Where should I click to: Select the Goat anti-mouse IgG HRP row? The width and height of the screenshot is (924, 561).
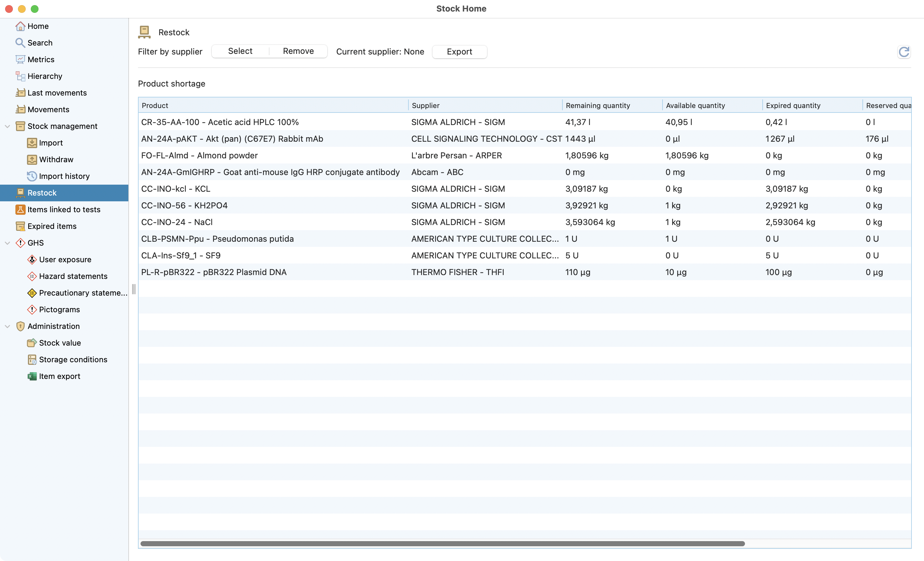525,172
